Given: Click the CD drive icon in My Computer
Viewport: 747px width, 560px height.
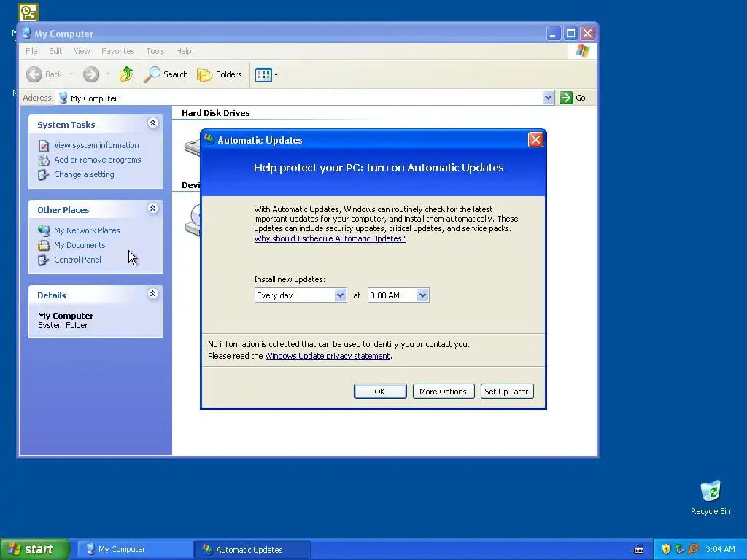Looking at the screenshot, I should click(193, 220).
